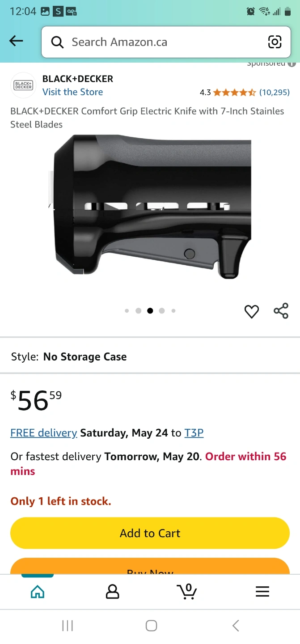Open the BLACK+DECKER brand logo

click(x=23, y=85)
